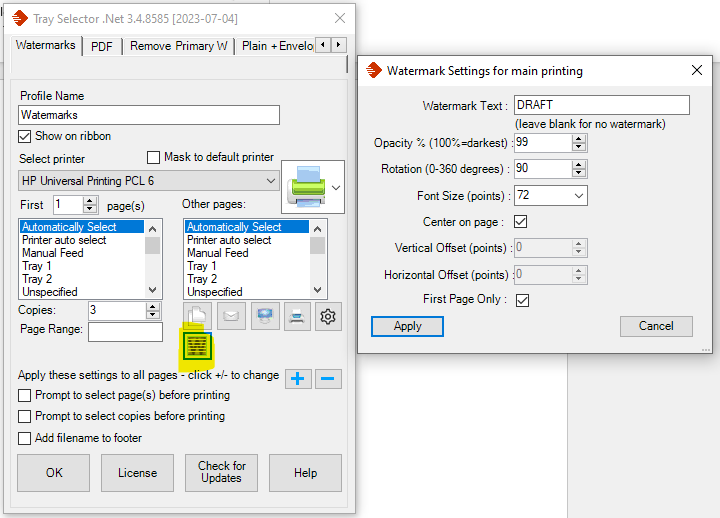Click the highlighted watermark settings icon

(x=197, y=347)
